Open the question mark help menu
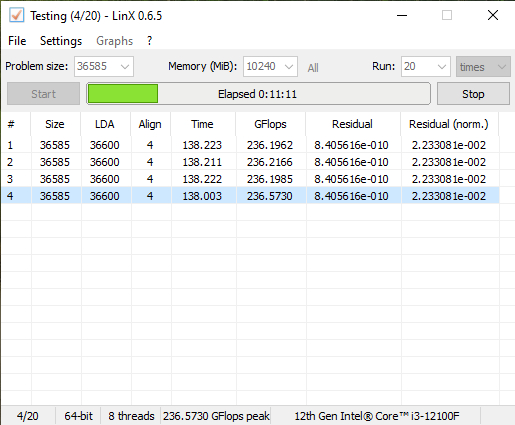Screen dimensions: 515x425 coord(149,41)
